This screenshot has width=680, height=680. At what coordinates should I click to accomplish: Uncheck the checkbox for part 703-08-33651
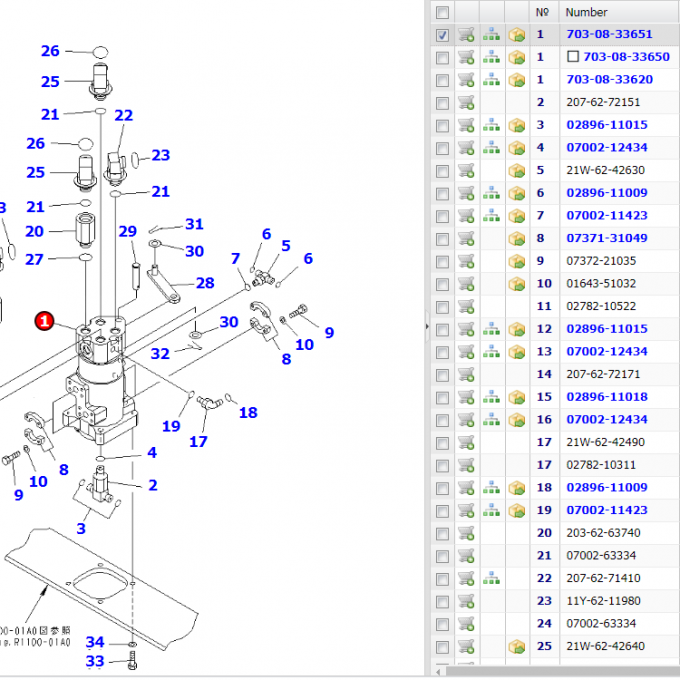(x=442, y=34)
